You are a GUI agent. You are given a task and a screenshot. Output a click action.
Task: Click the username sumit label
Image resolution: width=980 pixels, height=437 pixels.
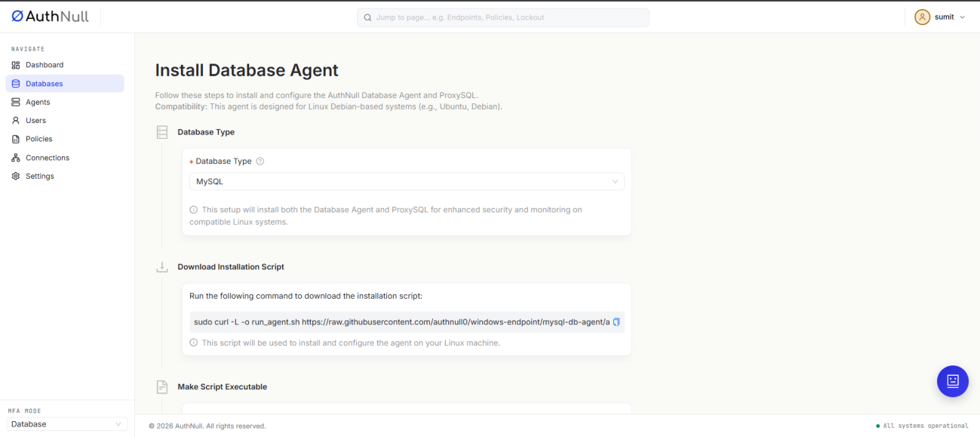[x=945, y=17]
